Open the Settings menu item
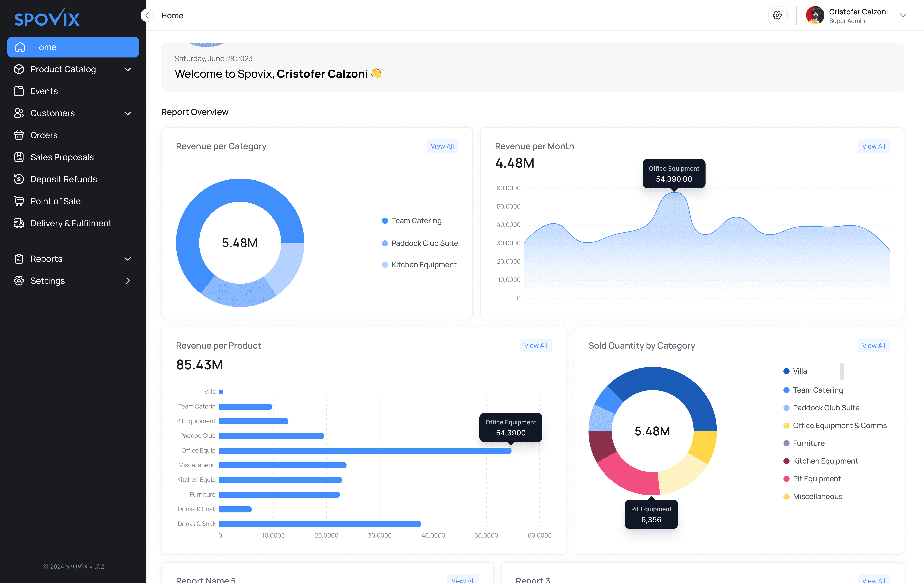 coord(47,281)
